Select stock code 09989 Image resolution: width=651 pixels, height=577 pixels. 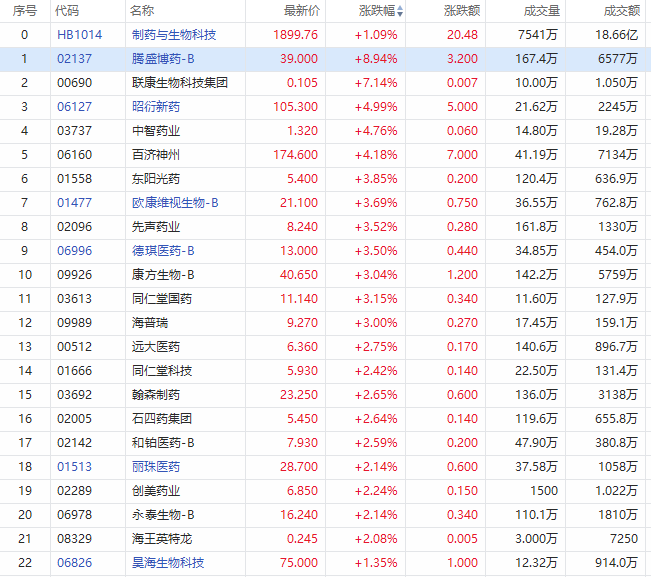74,323
